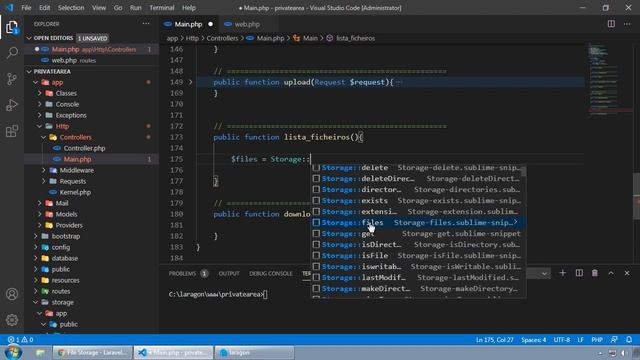Collapse the Controllers folder
Screen dimensions: 640x360
[44, 137]
